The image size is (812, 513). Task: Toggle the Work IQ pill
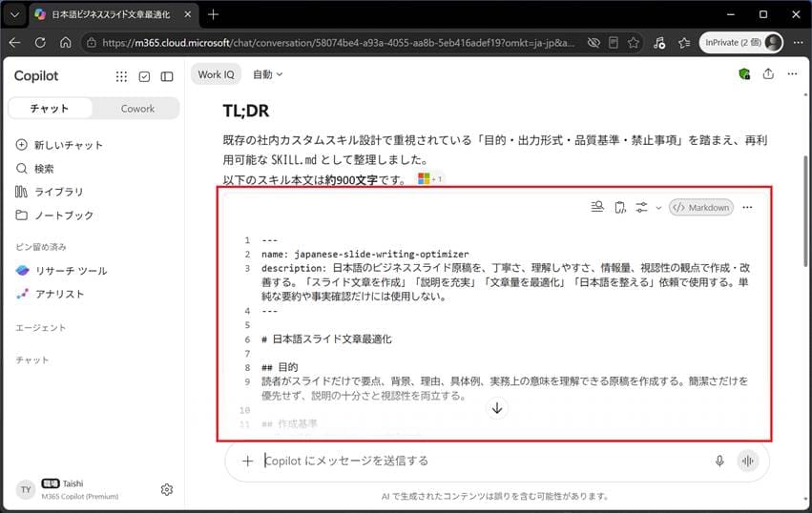click(x=216, y=74)
